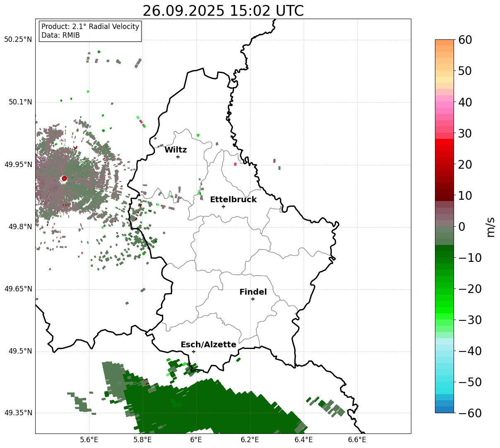
Task: Click the 50.1°N latitude label
Action: click(20, 102)
